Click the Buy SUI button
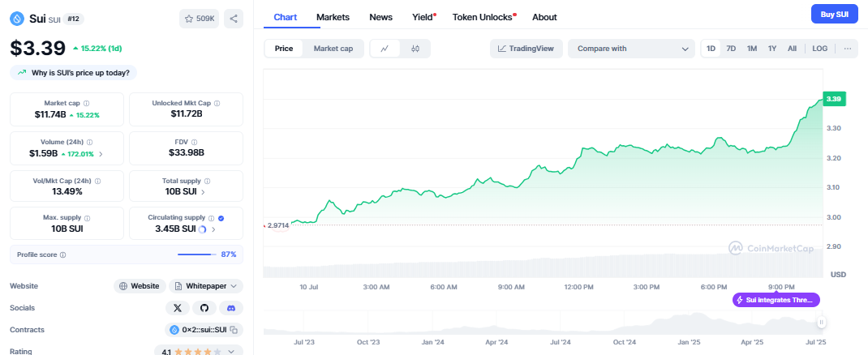Image resolution: width=868 pixels, height=355 pixels. (834, 14)
